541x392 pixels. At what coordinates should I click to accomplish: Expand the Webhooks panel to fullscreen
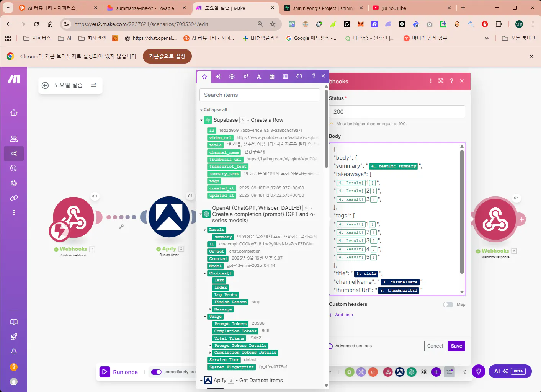(441, 81)
